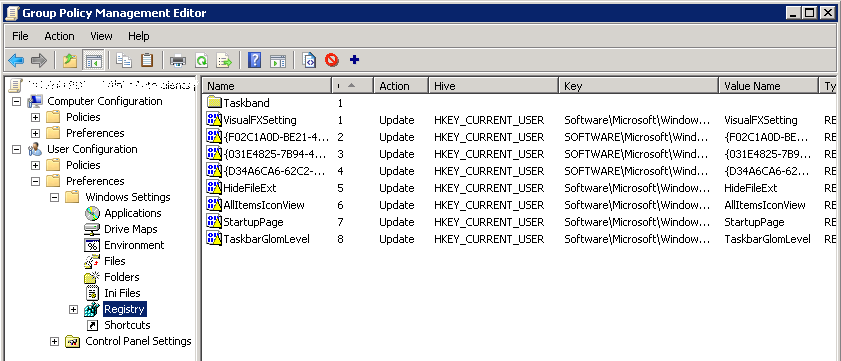Screen dimensions: 841x361
Task: Collapse the User Configuration node
Action: (x=16, y=149)
